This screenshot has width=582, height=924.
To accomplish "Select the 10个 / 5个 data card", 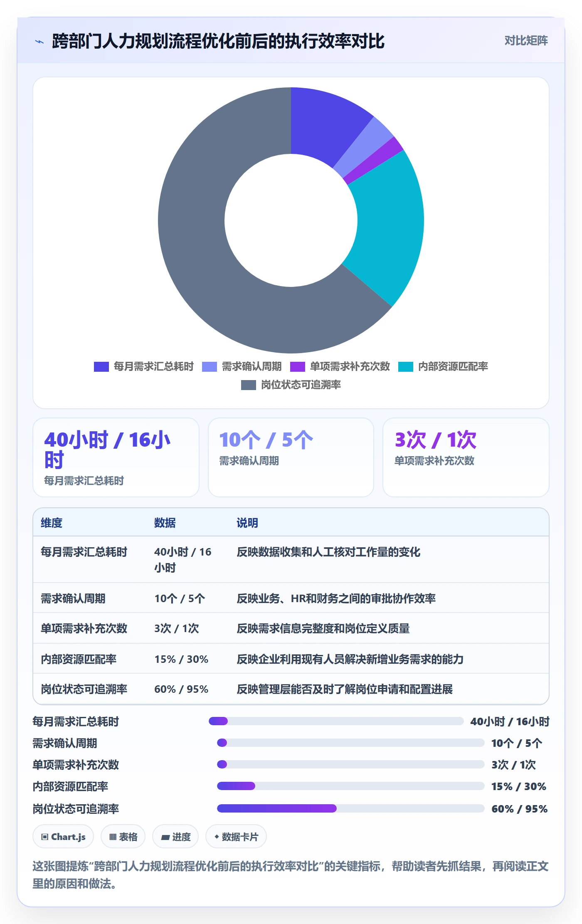I will [291, 457].
